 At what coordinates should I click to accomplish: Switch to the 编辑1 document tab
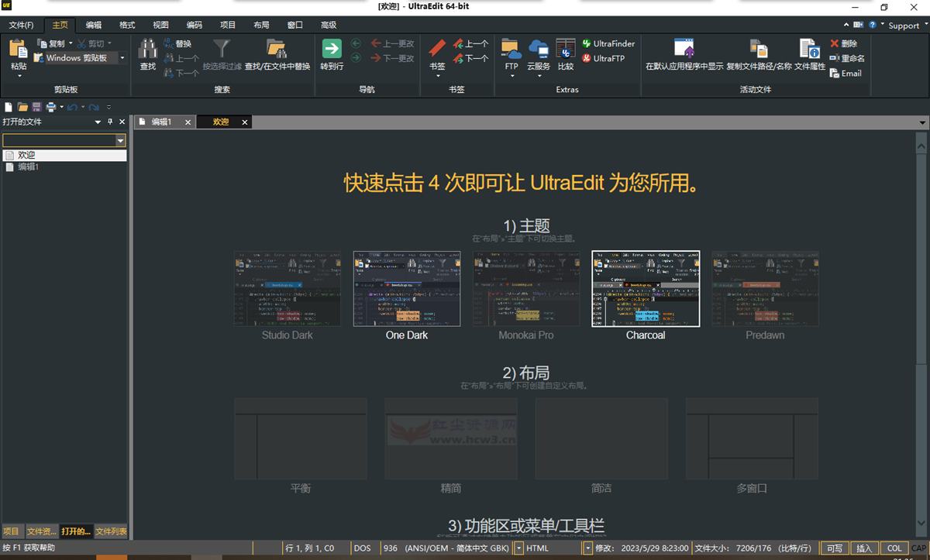[161, 122]
